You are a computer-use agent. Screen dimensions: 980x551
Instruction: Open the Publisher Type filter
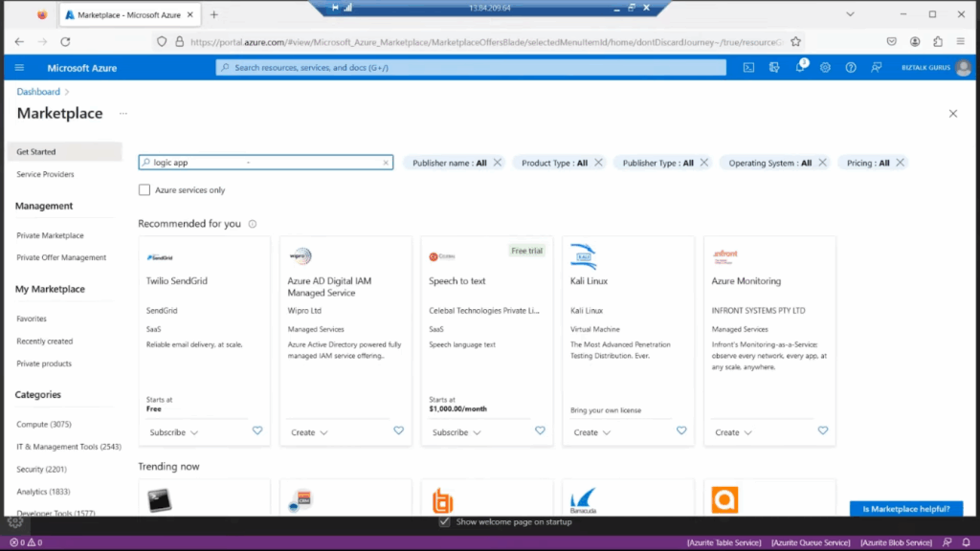pos(657,163)
